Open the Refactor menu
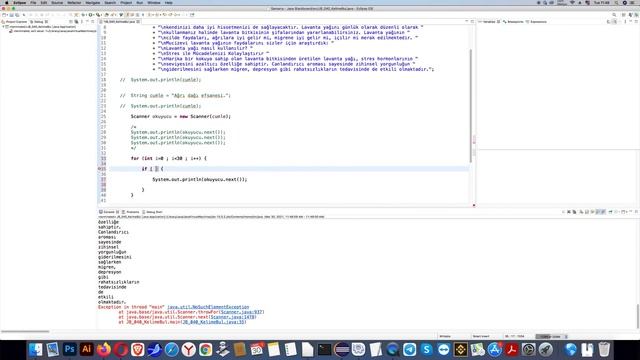Image resolution: width=640 pixels, height=360 pixels. point(74,2)
